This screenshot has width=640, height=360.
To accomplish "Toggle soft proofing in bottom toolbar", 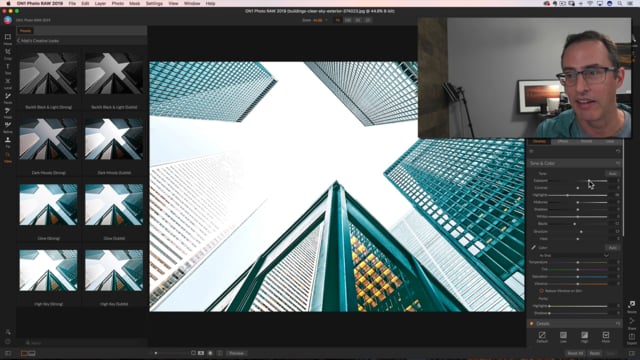I will tap(210, 353).
